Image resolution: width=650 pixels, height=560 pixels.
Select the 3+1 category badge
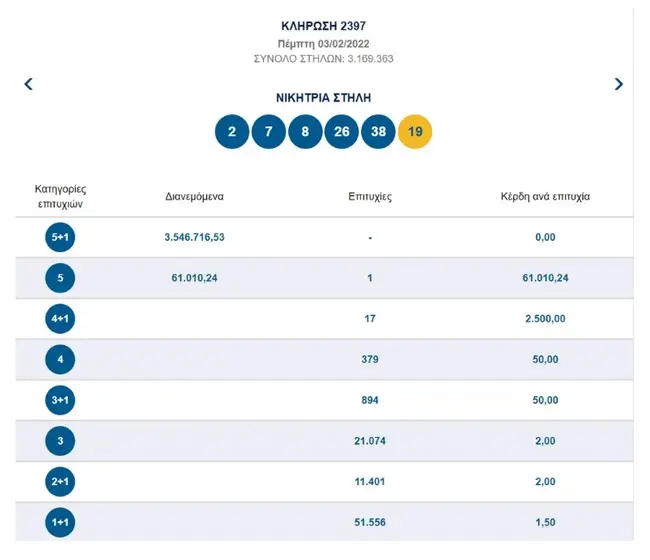pos(60,399)
